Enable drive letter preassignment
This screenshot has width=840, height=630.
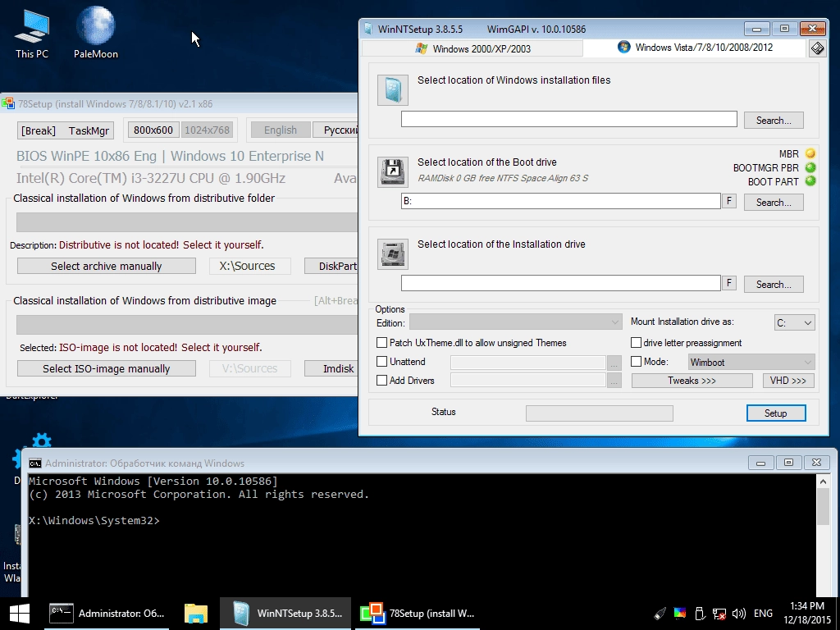(636, 342)
